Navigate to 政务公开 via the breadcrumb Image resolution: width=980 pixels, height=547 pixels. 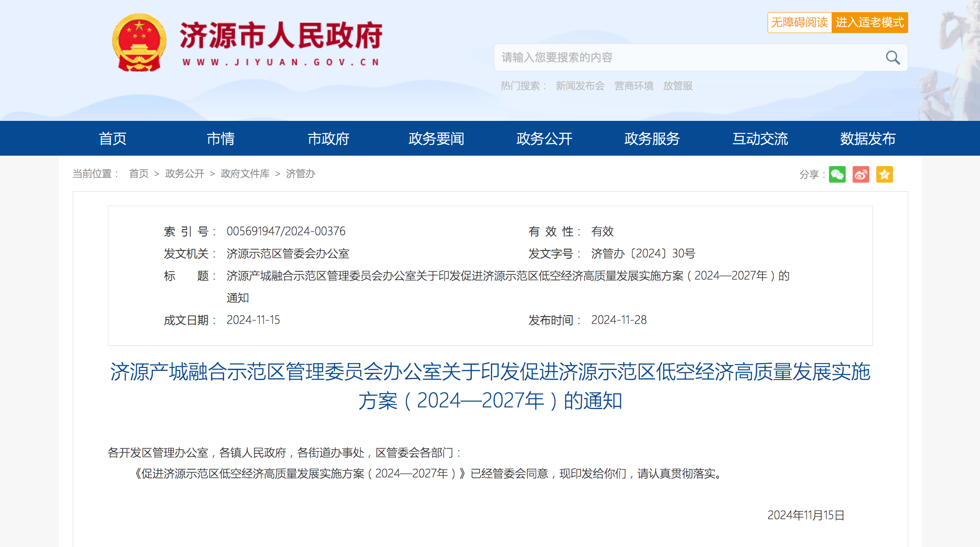[184, 173]
